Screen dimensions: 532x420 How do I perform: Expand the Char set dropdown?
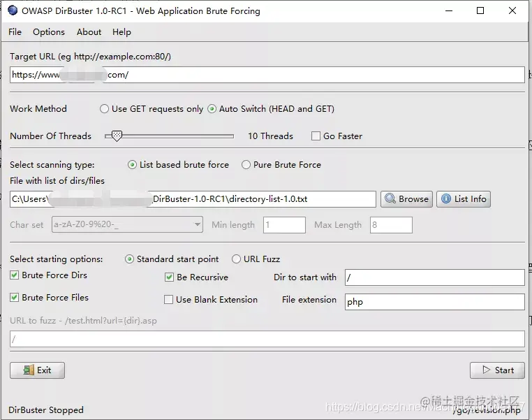click(x=197, y=224)
